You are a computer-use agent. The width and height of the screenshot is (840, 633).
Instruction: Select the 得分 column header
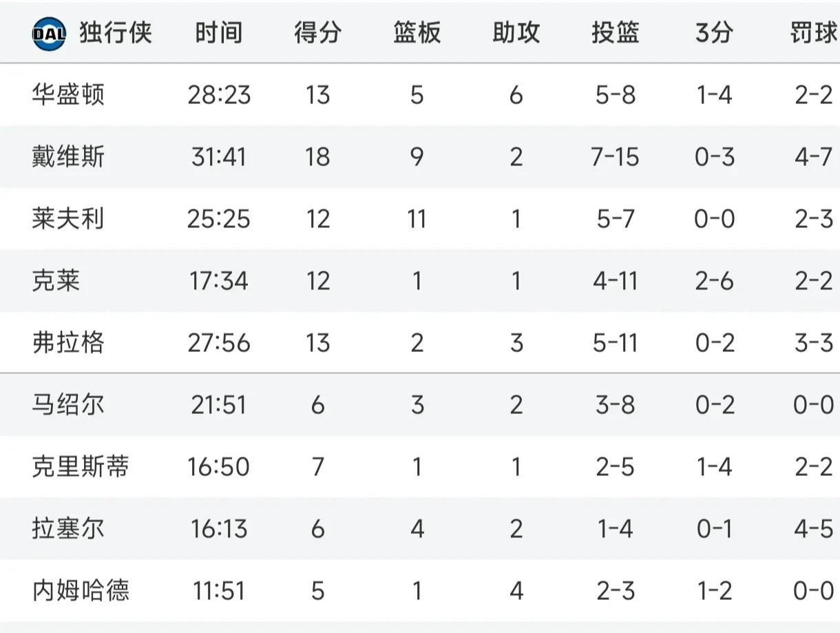317,33
